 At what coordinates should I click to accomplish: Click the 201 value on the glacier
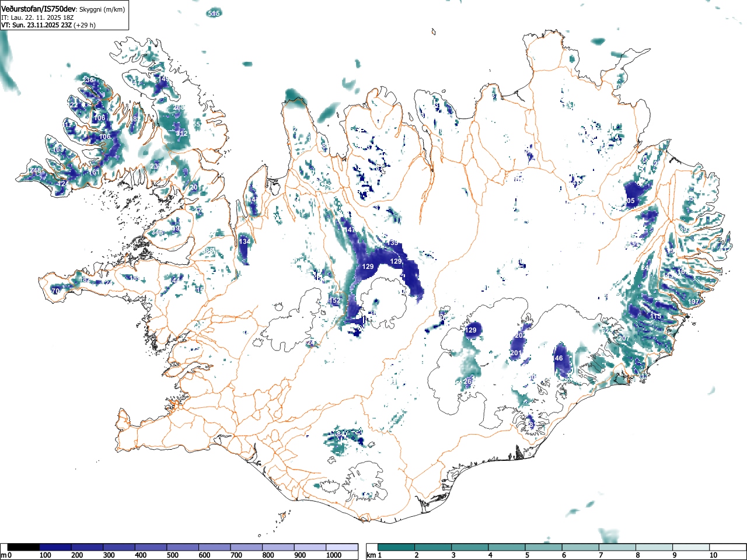[x=515, y=353]
